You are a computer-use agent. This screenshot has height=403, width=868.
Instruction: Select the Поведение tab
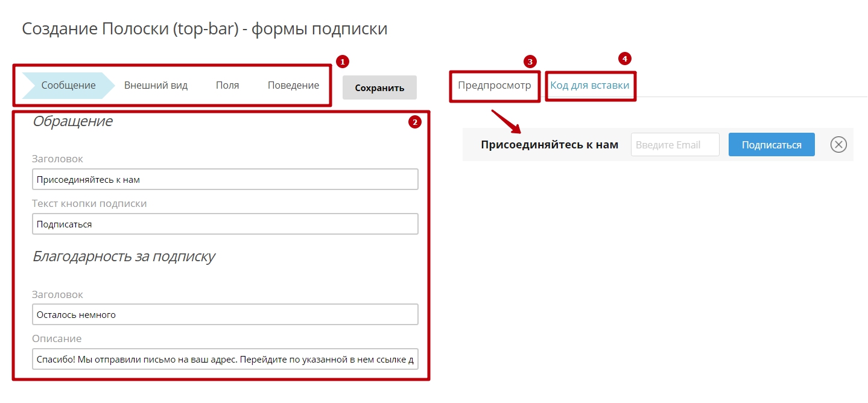(x=293, y=86)
